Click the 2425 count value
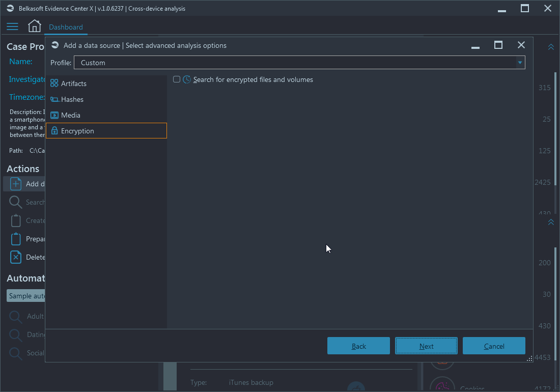This screenshot has height=392, width=560. tap(543, 182)
